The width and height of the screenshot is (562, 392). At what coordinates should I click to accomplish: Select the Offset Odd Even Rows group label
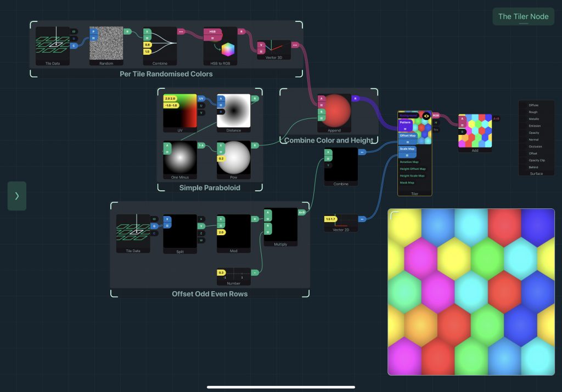(210, 294)
